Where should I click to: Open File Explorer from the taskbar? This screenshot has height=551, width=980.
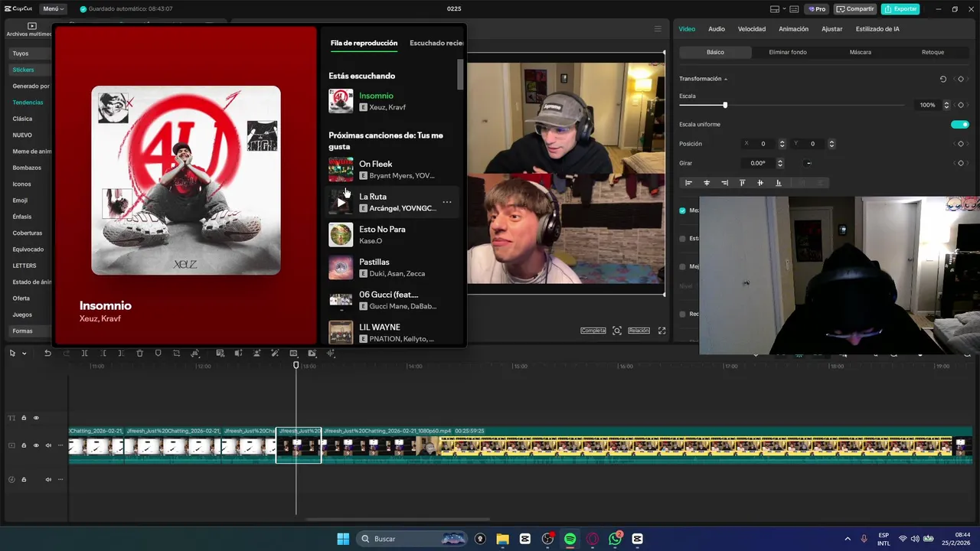click(x=502, y=539)
